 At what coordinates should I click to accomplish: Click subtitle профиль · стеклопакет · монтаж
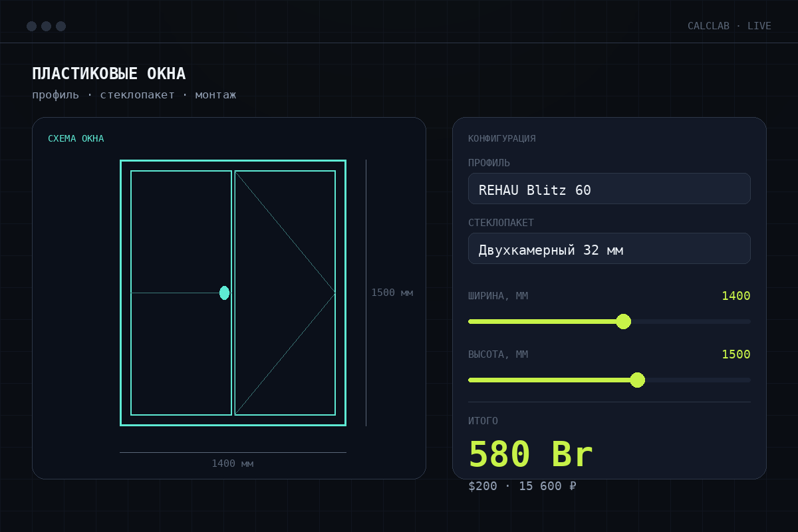[x=134, y=95]
